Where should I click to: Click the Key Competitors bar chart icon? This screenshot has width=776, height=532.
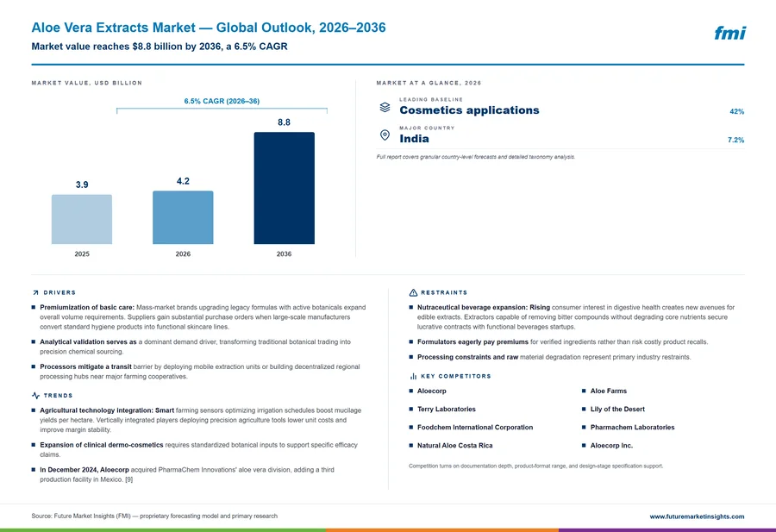click(413, 376)
